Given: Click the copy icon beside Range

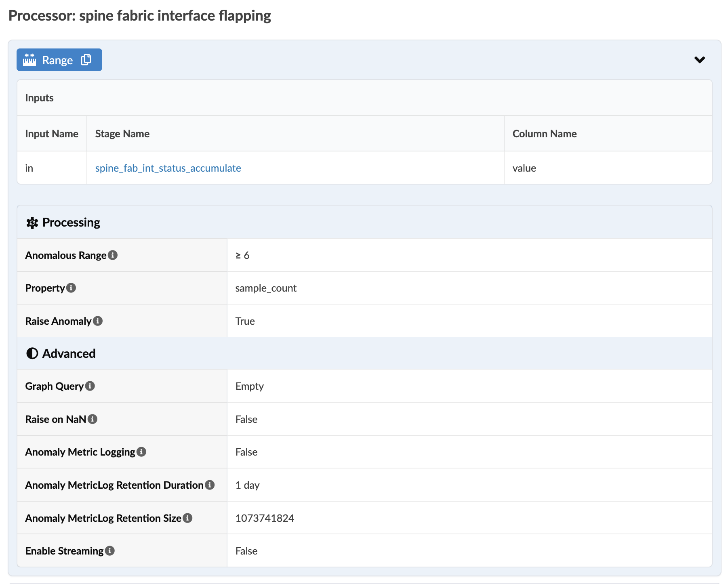Looking at the screenshot, I should click(x=86, y=60).
